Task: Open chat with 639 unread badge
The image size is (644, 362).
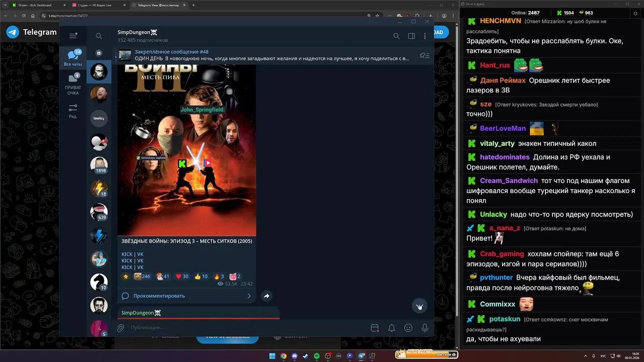Action: [99, 212]
